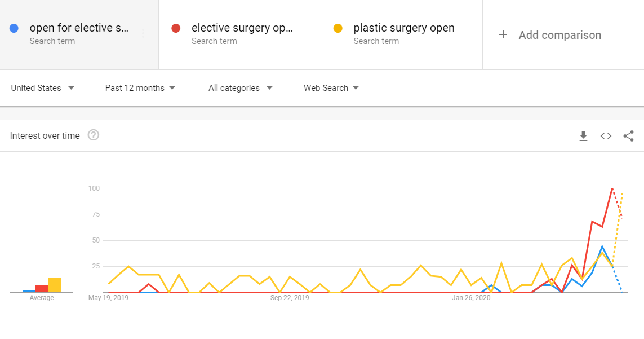Image resolution: width=644 pixels, height=339 pixels.
Task: Click the Add comparison button
Action: pos(550,35)
